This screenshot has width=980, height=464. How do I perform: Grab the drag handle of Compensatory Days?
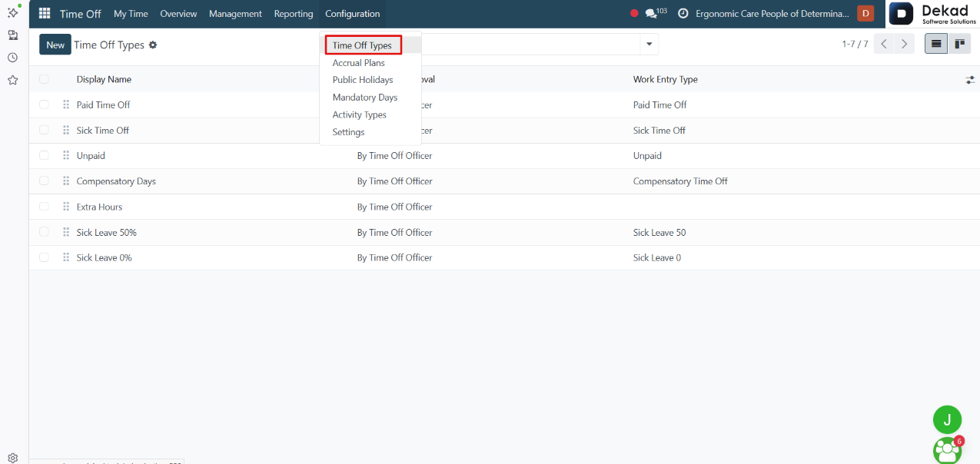66,181
